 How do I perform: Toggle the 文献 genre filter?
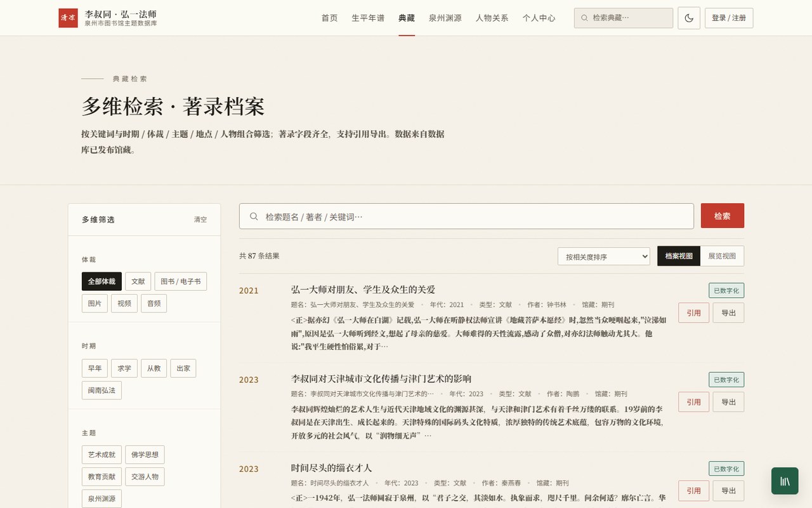pos(138,281)
